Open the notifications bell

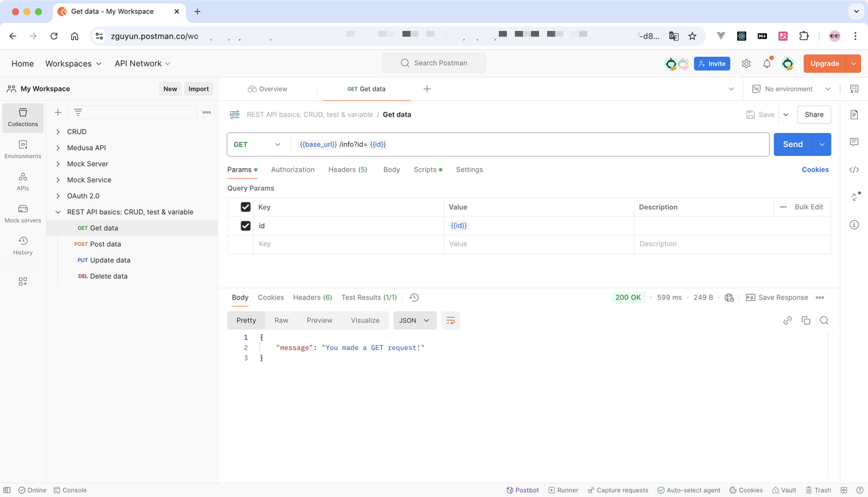(x=767, y=64)
